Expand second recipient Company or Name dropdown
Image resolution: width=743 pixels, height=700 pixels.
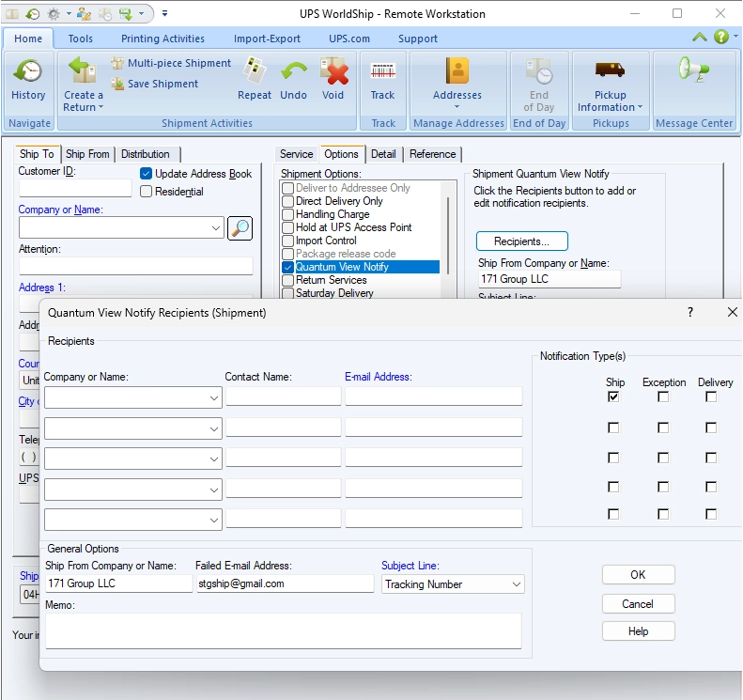tap(214, 428)
